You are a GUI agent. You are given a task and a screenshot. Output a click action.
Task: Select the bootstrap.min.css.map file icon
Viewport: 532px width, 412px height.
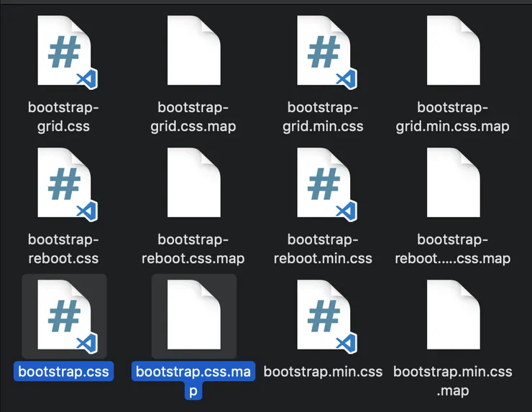pos(454,315)
